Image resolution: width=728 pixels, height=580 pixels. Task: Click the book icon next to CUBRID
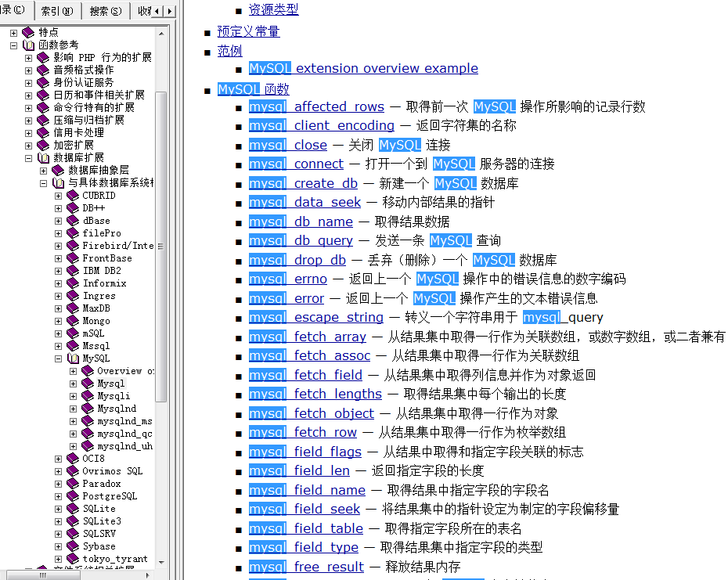tap(73, 196)
